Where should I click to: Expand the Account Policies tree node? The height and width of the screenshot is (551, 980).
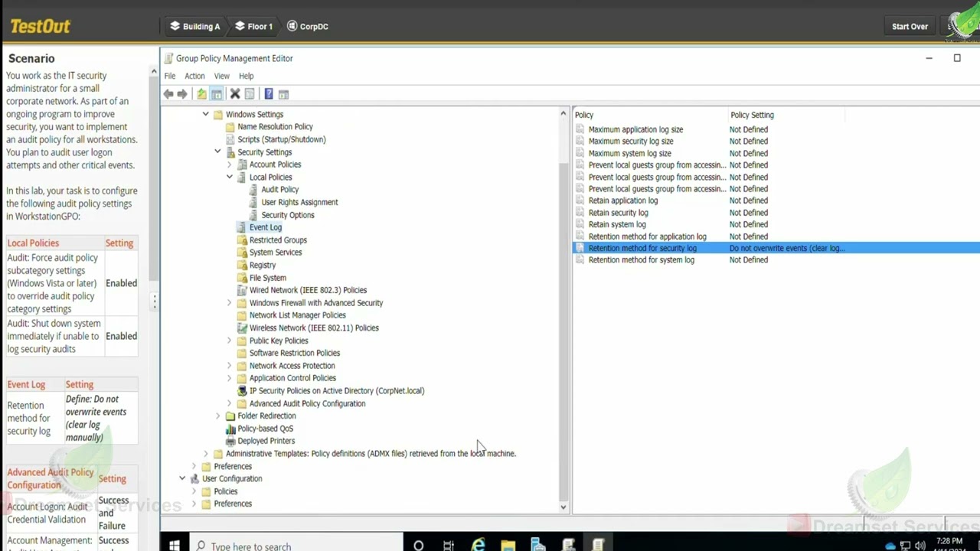pos(229,165)
